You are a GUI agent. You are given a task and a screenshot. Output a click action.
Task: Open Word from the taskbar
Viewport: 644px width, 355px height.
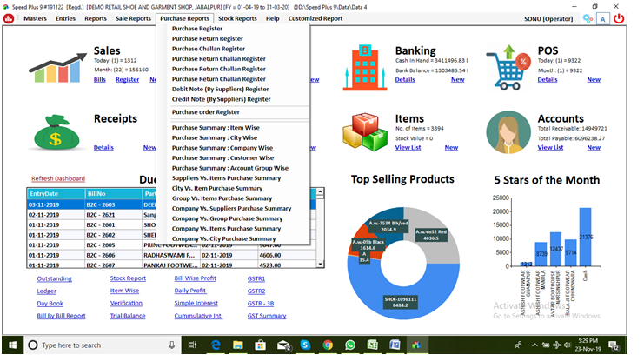[x=395, y=345]
